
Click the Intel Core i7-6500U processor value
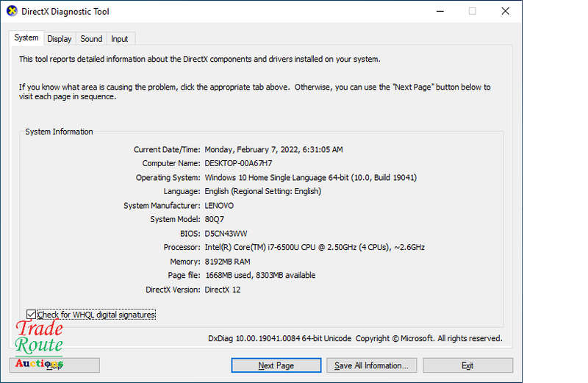(x=315, y=248)
